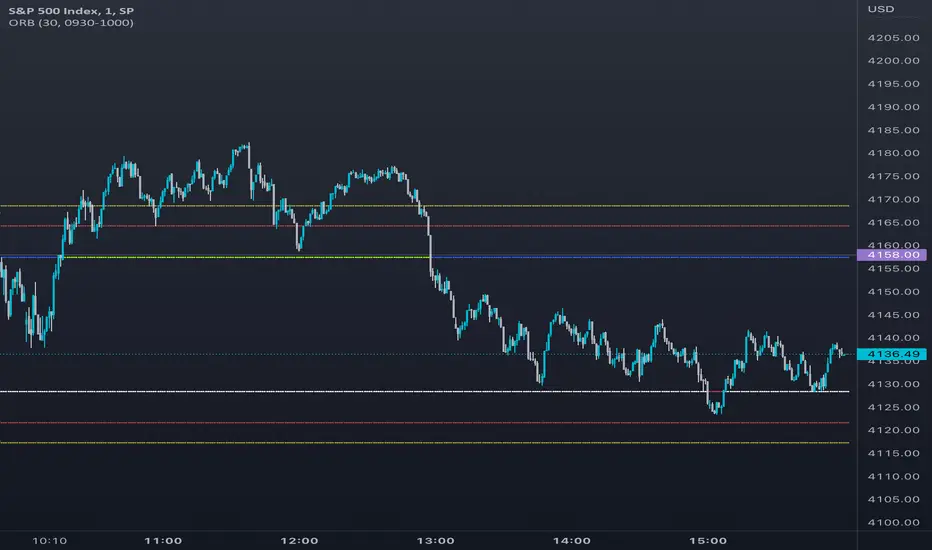Click the cyan 4136.49 current price label
This screenshot has width=932, height=550.
[x=893, y=354]
